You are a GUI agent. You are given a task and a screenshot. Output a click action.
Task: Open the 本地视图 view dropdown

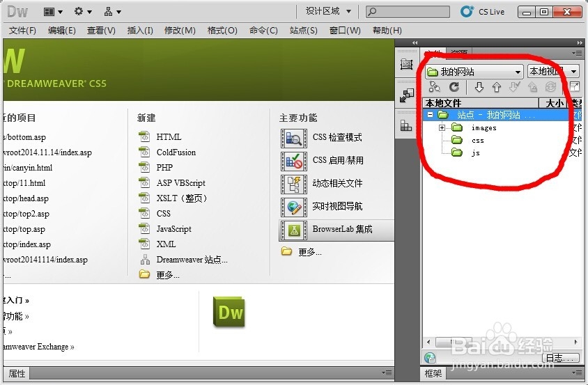[x=553, y=71]
